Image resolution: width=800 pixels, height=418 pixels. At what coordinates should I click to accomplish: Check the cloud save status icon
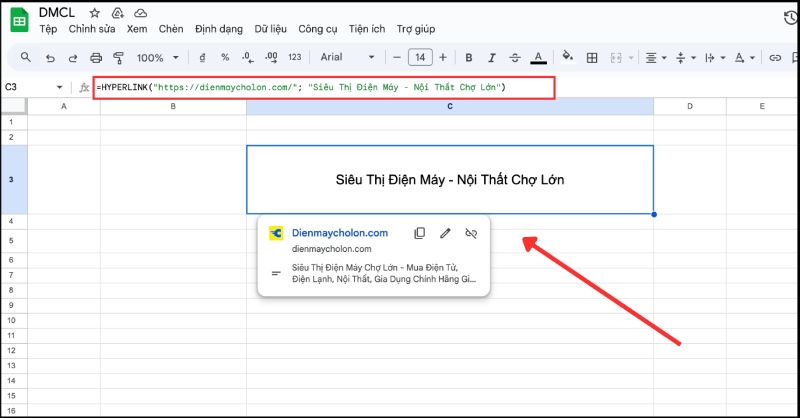140,13
